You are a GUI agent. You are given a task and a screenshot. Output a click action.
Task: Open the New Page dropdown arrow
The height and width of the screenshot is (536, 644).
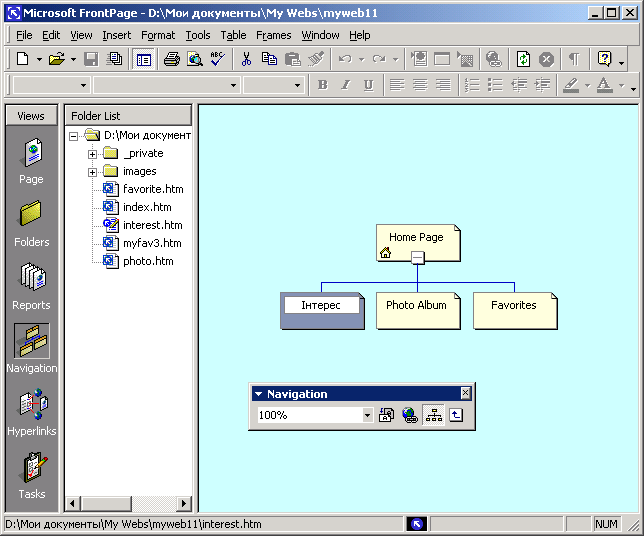tap(39, 60)
